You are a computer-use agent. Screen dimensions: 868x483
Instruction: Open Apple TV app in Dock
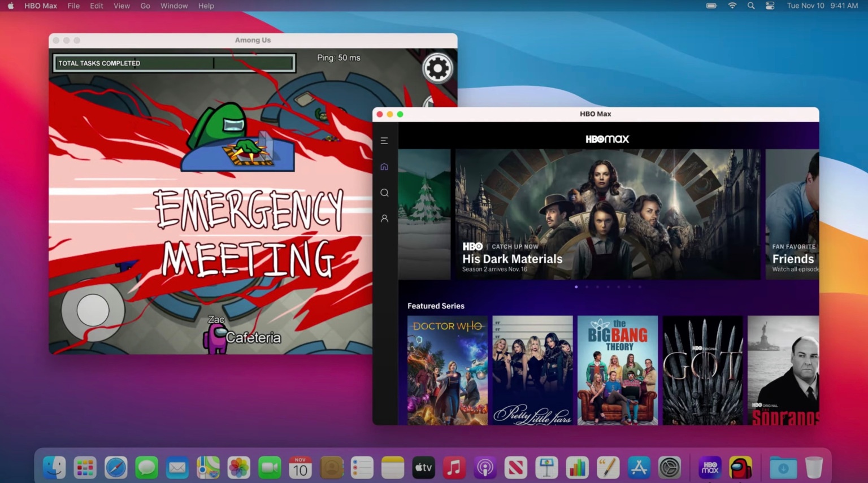[423, 468]
